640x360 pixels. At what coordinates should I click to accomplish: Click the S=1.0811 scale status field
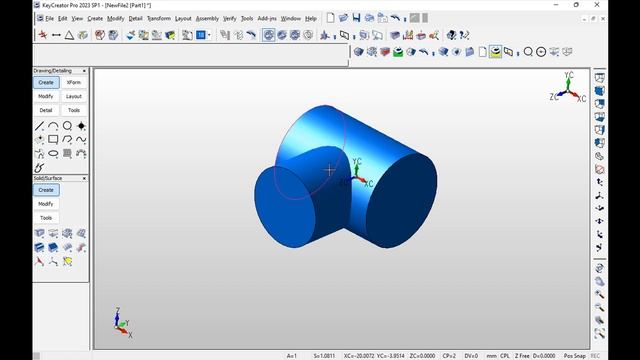coord(324,356)
